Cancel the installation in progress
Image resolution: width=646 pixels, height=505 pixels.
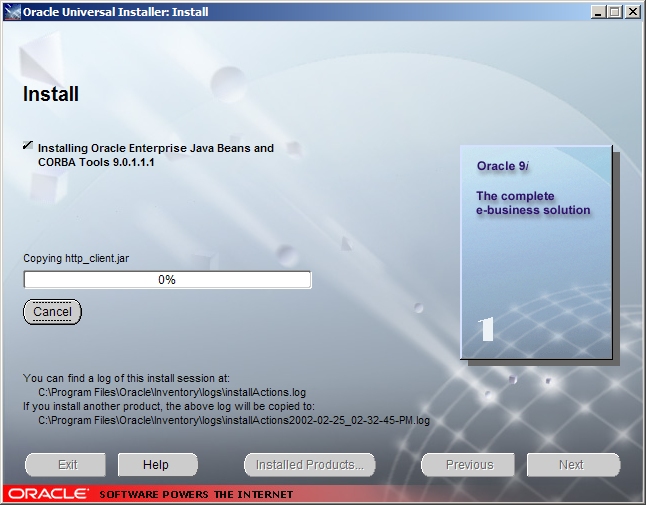click(52, 312)
